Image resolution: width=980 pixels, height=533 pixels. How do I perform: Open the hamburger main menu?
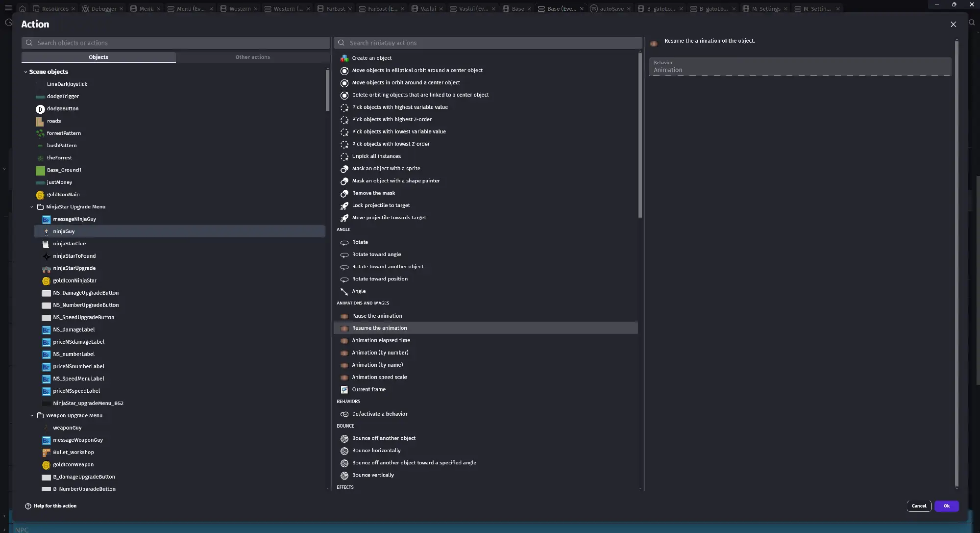tap(8, 8)
